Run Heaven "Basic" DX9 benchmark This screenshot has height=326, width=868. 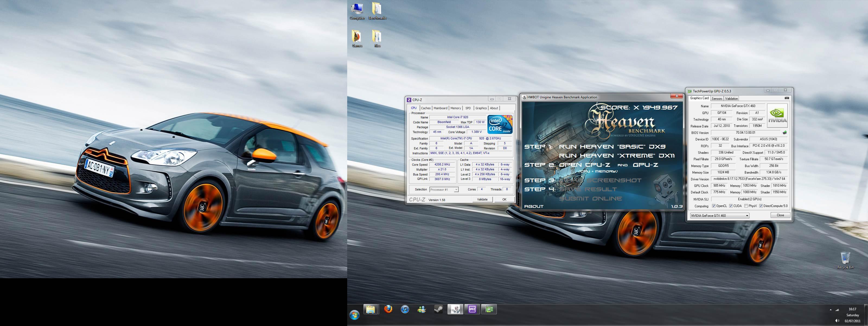612,146
